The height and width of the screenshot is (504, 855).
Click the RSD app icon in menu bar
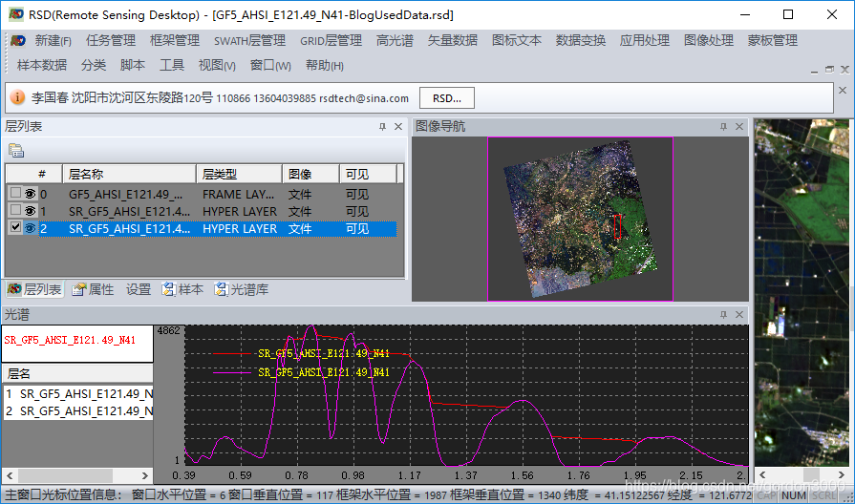[18, 40]
